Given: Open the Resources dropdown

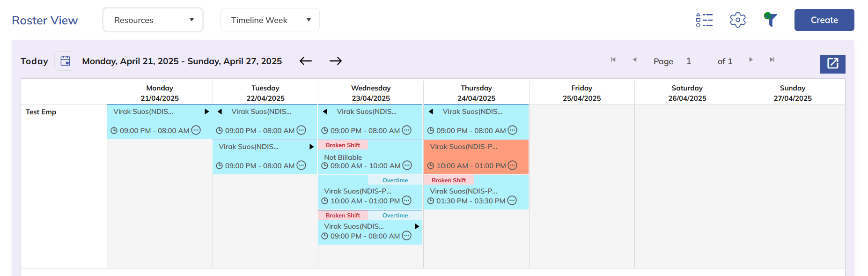Looking at the screenshot, I should tap(153, 20).
